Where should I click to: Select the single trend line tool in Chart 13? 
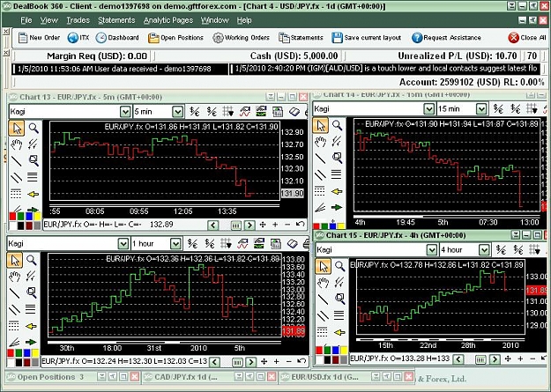(x=16, y=161)
